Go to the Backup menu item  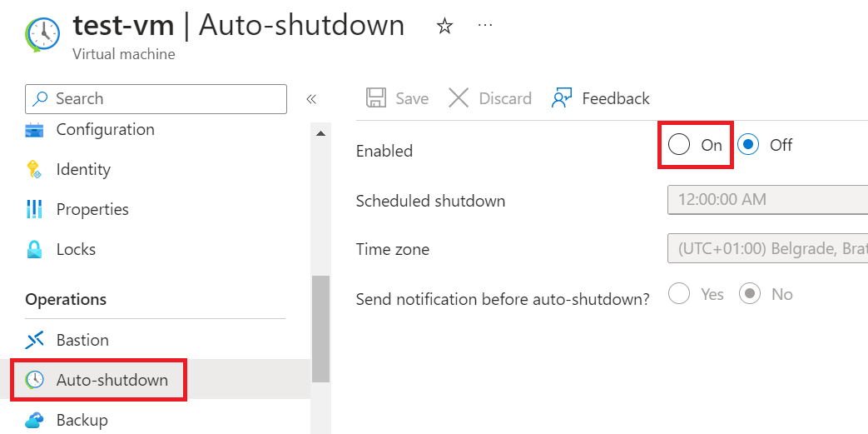pyautogui.click(x=82, y=421)
